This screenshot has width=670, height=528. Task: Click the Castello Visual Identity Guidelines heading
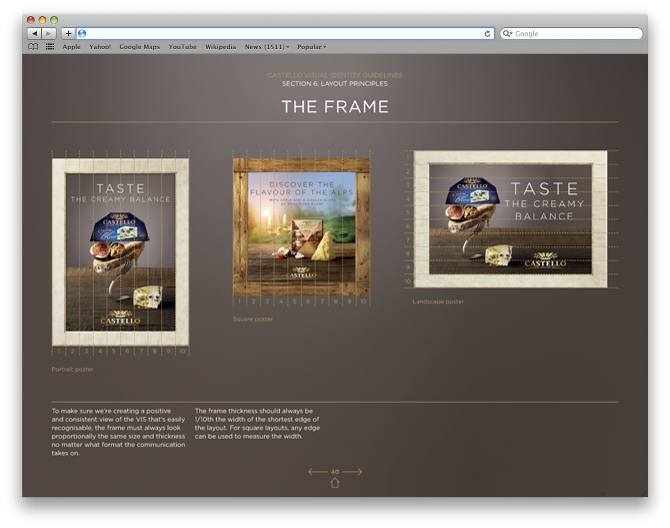[x=335, y=75]
